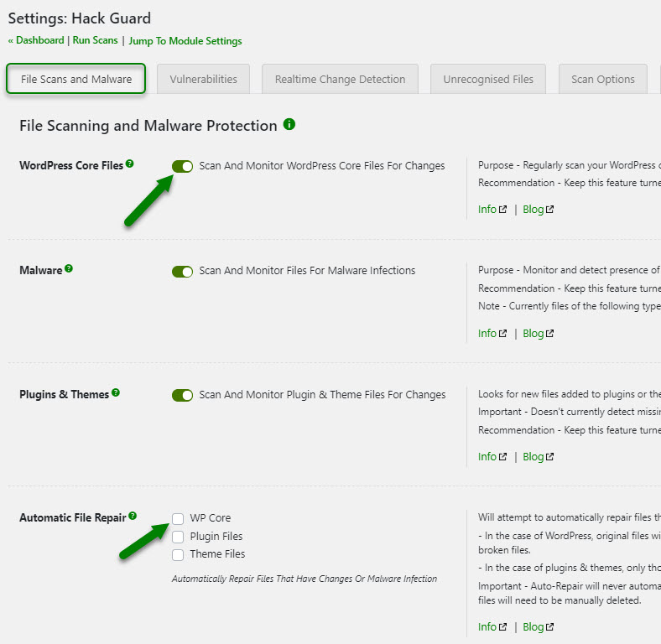
Task: Click 'Scan And Monitor Files For Malware Infections' label
Action: (307, 271)
